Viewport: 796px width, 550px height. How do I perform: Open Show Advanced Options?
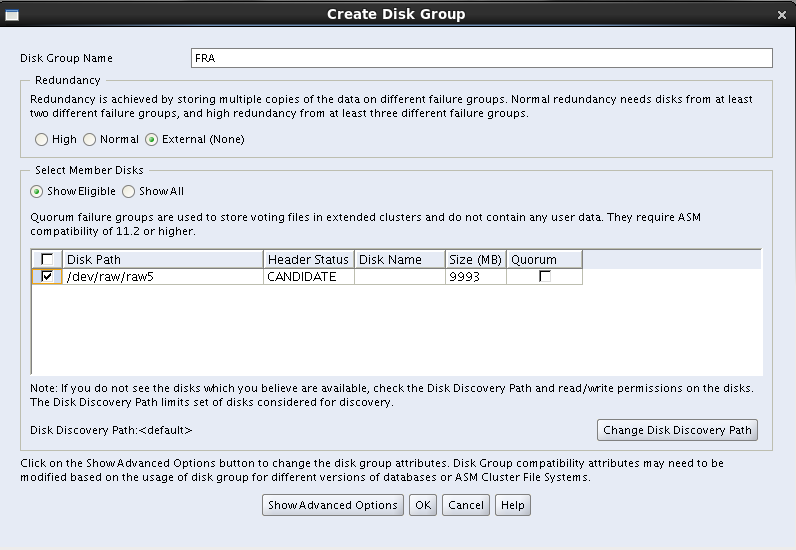click(x=333, y=505)
